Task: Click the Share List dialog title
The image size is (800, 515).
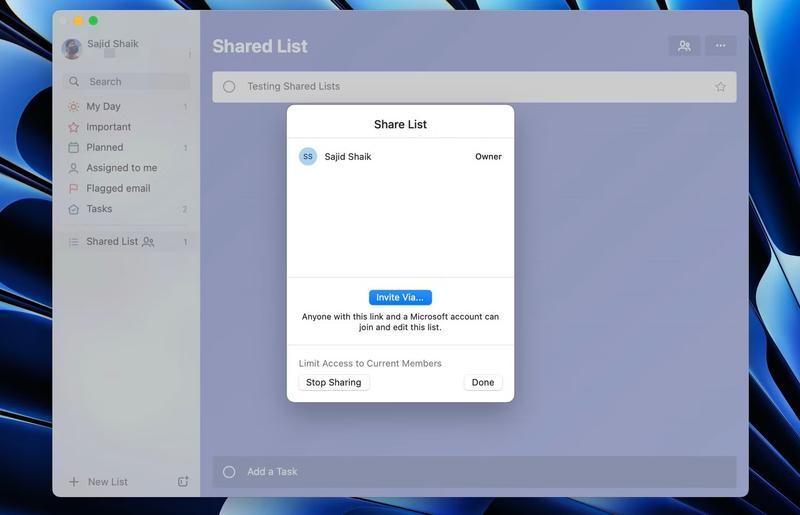Action: (400, 124)
